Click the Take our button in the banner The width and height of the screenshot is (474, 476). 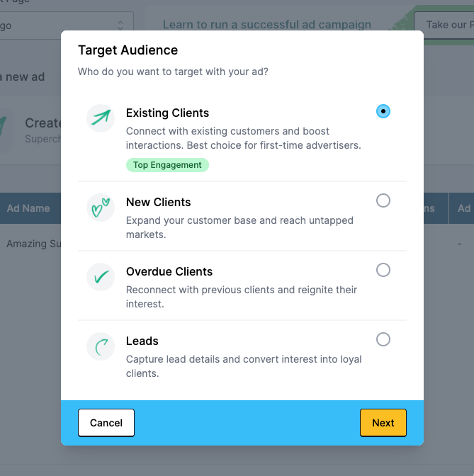click(x=444, y=25)
